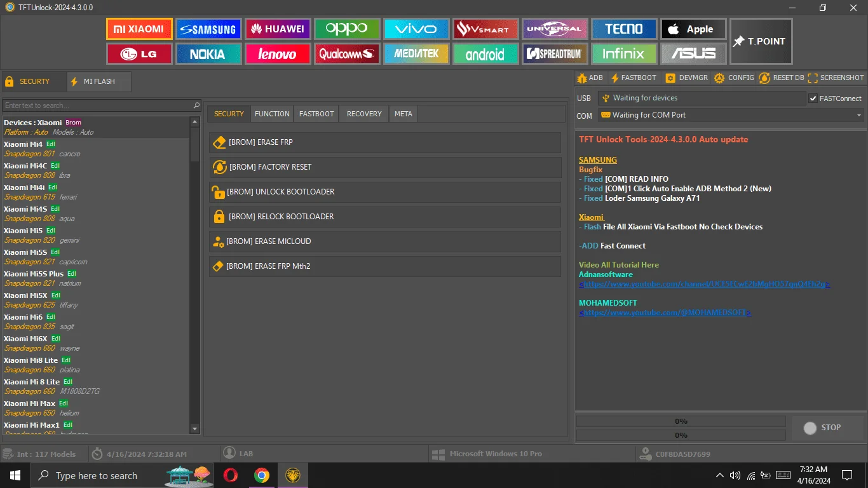Viewport: 868px width, 488px height.
Task: Run [BROM] ERASE FRP
Action: (385, 142)
